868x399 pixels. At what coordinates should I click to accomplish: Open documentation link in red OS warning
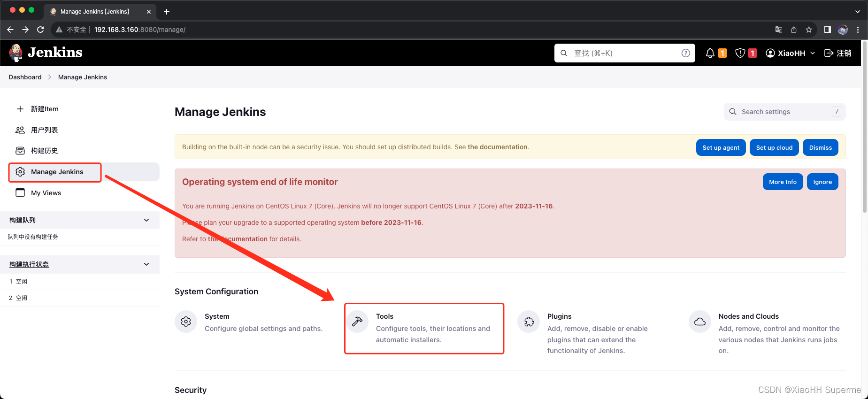click(238, 239)
